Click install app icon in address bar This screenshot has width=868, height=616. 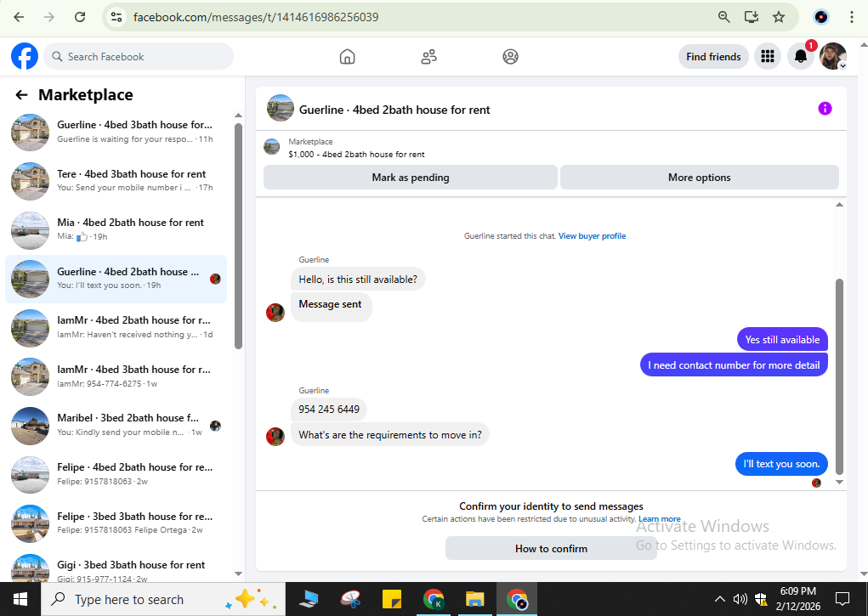point(752,17)
